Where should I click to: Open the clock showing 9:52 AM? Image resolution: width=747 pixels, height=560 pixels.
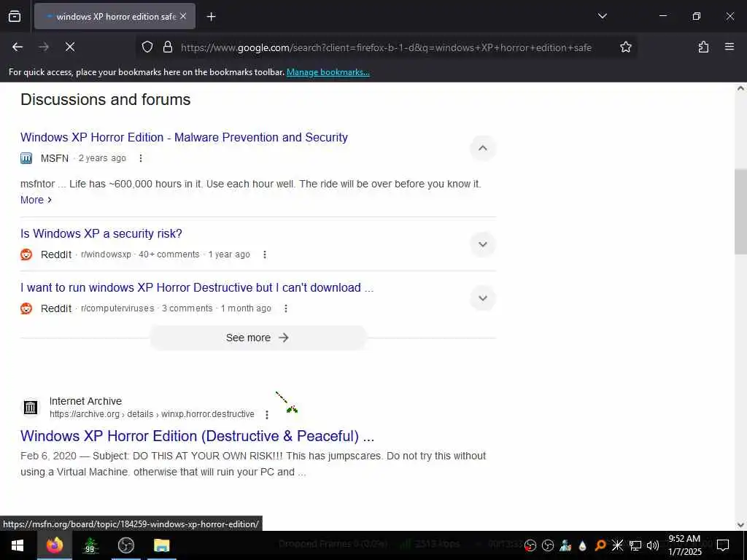click(684, 545)
